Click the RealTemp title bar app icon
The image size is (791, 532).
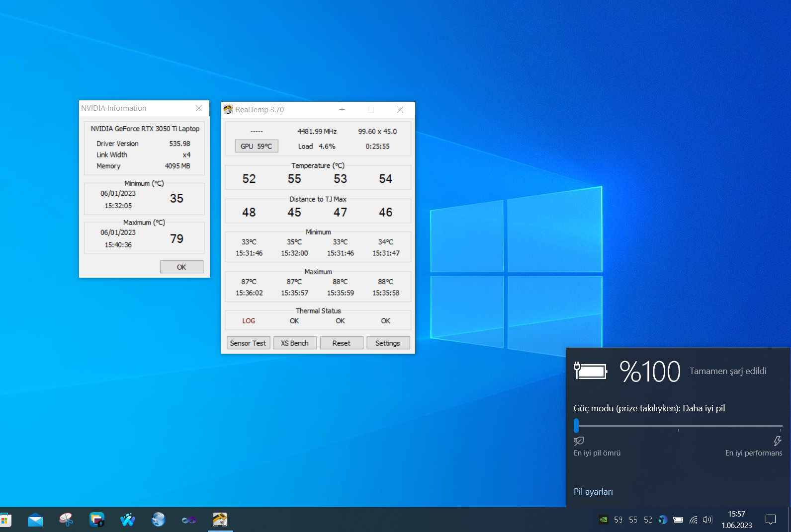228,109
